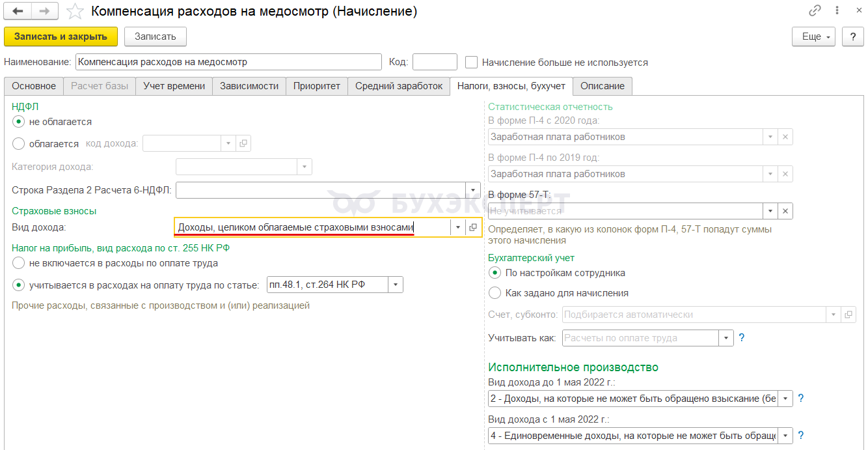
Task: Focus the Наименование input field
Action: tap(228, 63)
